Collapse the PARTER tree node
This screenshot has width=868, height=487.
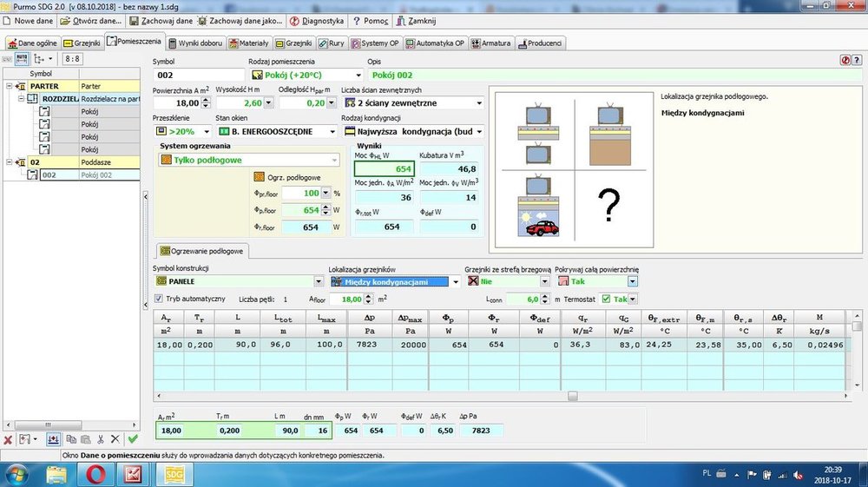(9, 87)
